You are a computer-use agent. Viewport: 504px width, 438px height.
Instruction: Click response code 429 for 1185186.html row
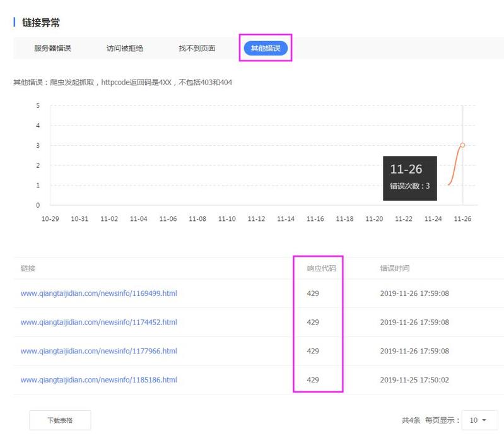click(313, 380)
